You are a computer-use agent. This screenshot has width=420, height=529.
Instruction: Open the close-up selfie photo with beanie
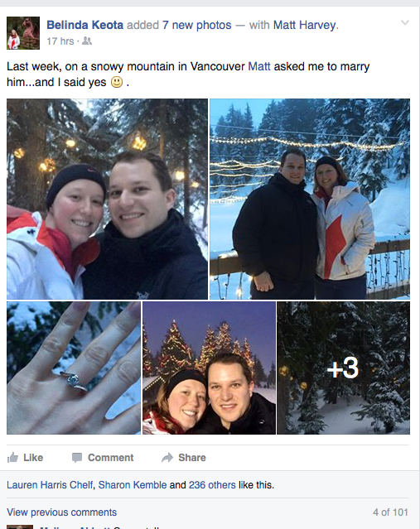pos(107,199)
